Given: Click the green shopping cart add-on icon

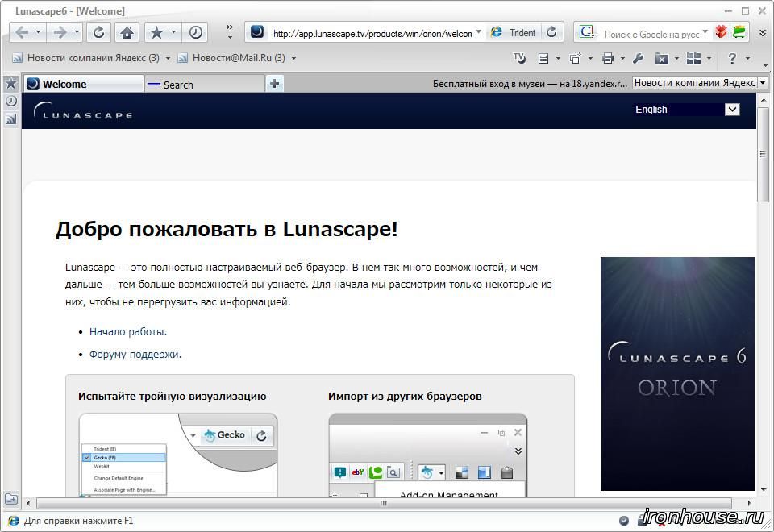Looking at the screenshot, I should pos(739,32).
